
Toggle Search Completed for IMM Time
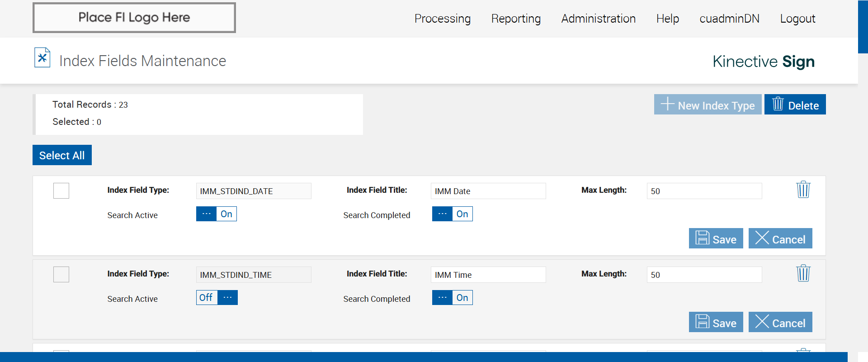point(452,298)
